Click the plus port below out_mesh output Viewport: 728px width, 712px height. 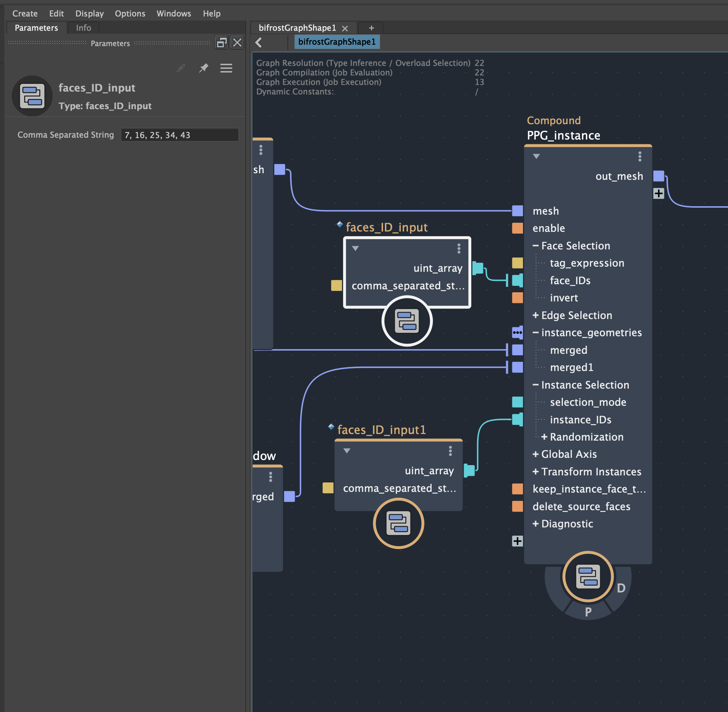click(658, 193)
